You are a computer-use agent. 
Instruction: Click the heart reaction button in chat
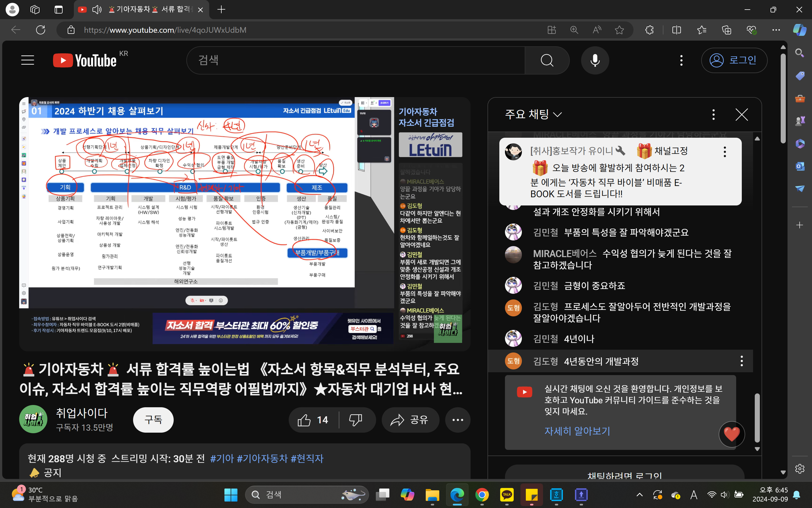[732, 434]
